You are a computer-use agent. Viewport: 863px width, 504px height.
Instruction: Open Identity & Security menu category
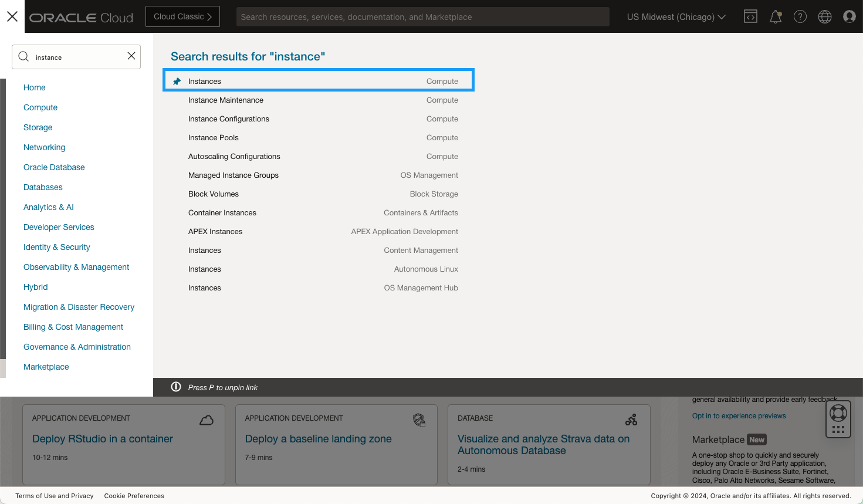pyautogui.click(x=56, y=247)
